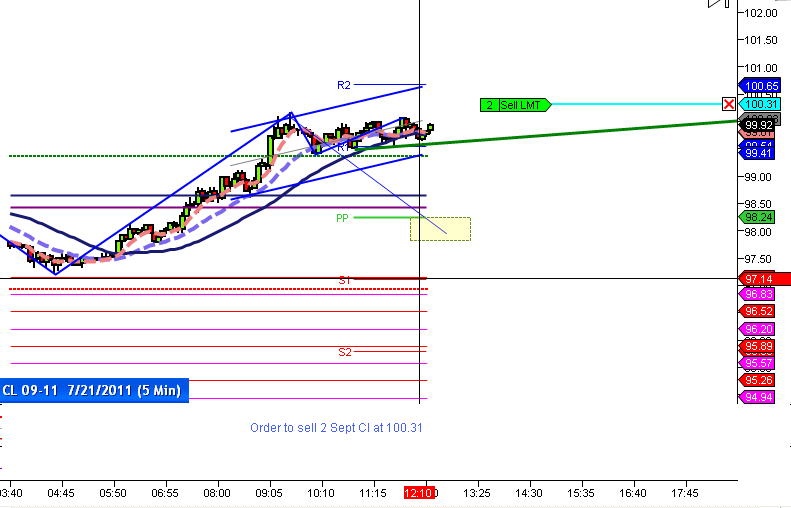Click the 17:45 time axis label
Viewport: 791px width, 508px height.
pyautogui.click(x=685, y=493)
